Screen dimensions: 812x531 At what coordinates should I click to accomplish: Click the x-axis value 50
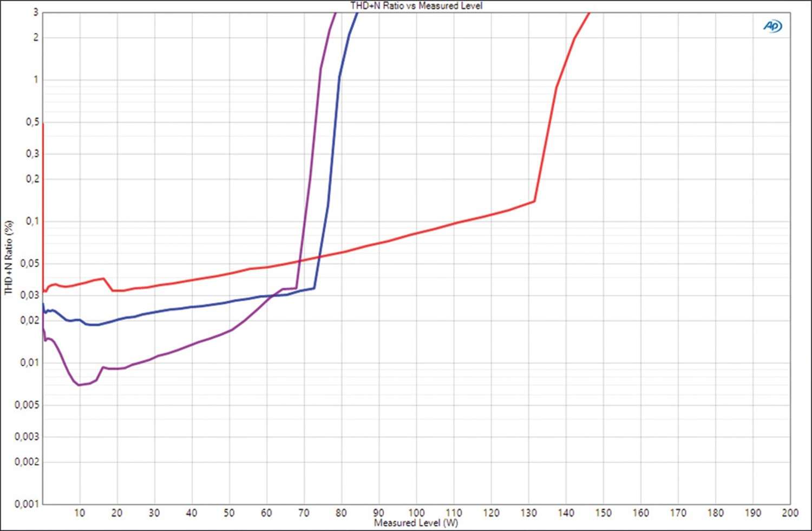coord(229,513)
